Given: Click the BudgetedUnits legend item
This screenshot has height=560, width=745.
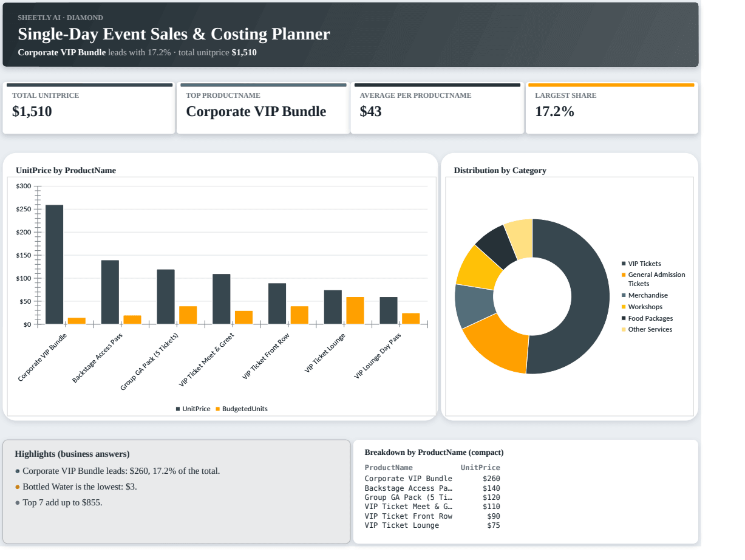Looking at the screenshot, I should pyautogui.click(x=242, y=409).
